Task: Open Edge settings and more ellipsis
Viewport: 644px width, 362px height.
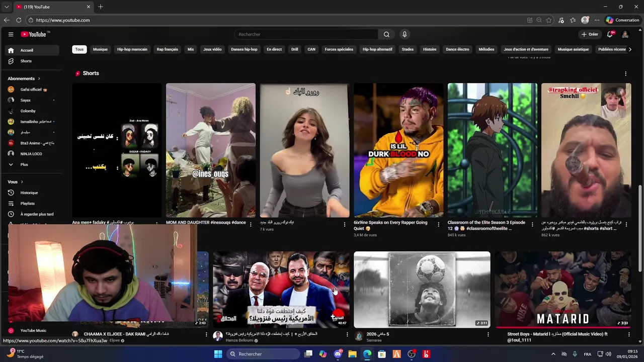Action: click(597, 20)
